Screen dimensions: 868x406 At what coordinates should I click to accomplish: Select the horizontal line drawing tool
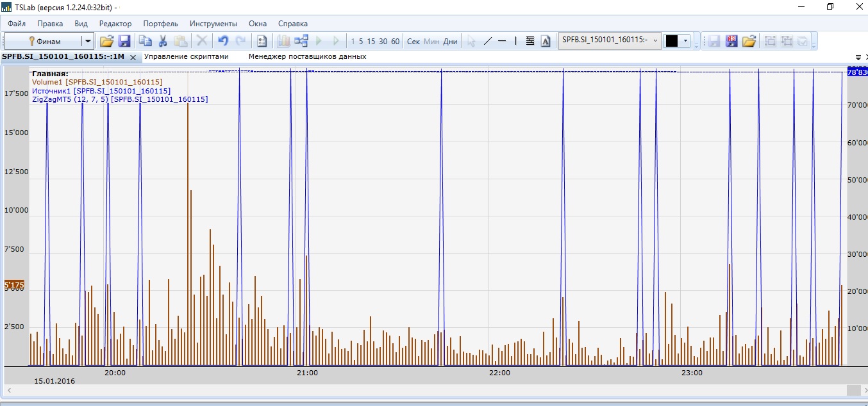(502, 41)
